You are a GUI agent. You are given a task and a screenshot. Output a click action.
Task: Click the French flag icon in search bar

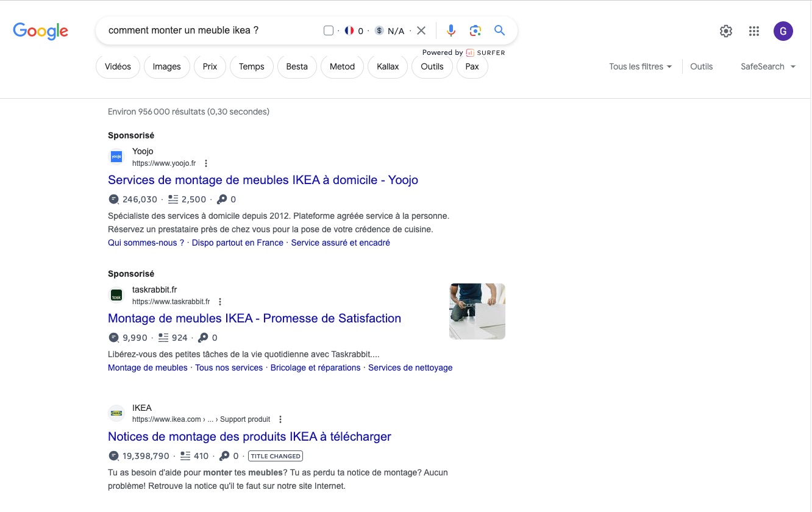pos(349,30)
